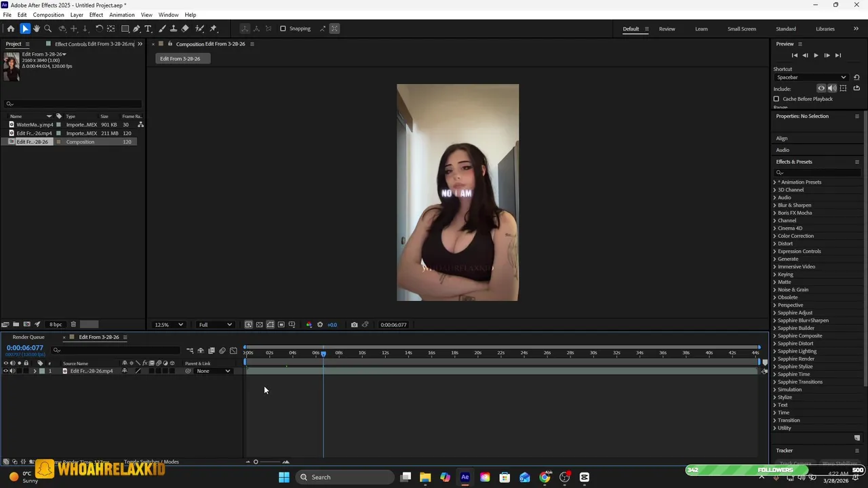This screenshot has width=868, height=488.
Task: Select the Horizontal Type tool
Action: pos(148,28)
